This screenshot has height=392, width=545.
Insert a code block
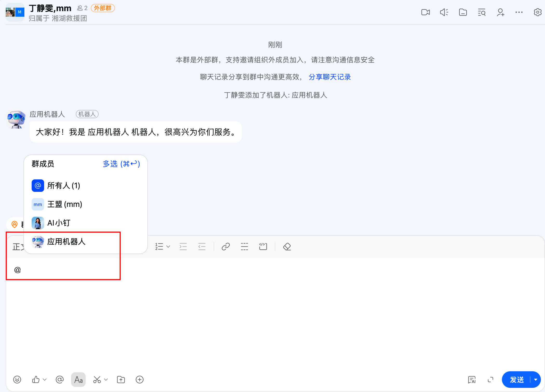pos(263,247)
